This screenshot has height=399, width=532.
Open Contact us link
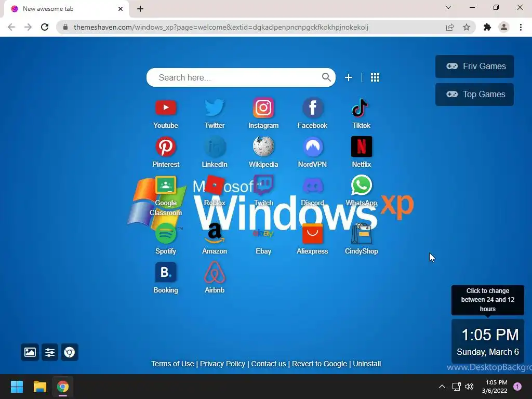point(269,364)
